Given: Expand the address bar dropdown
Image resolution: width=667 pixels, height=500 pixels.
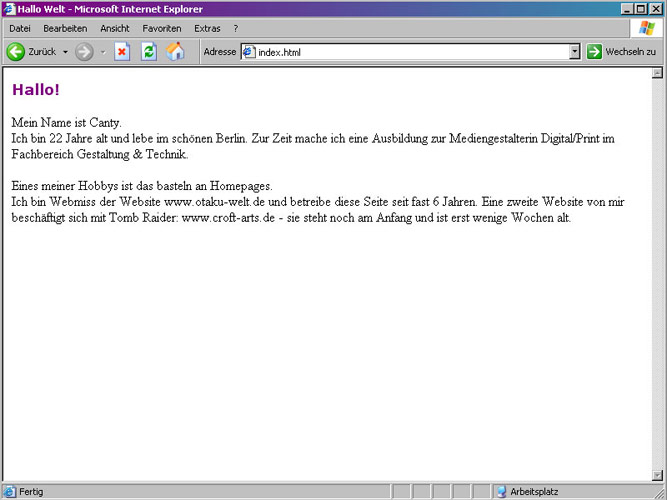Looking at the screenshot, I should coord(575,52).
